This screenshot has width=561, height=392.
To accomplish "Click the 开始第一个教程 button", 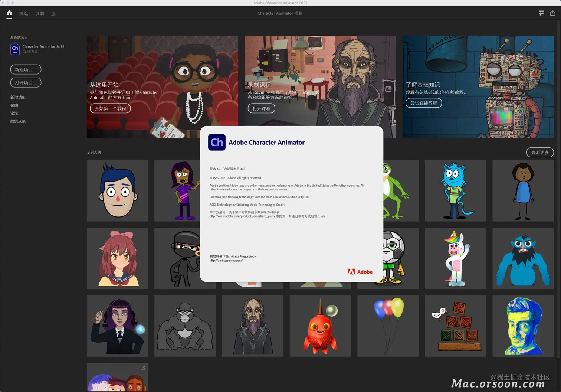I will [x=110, y=108].
